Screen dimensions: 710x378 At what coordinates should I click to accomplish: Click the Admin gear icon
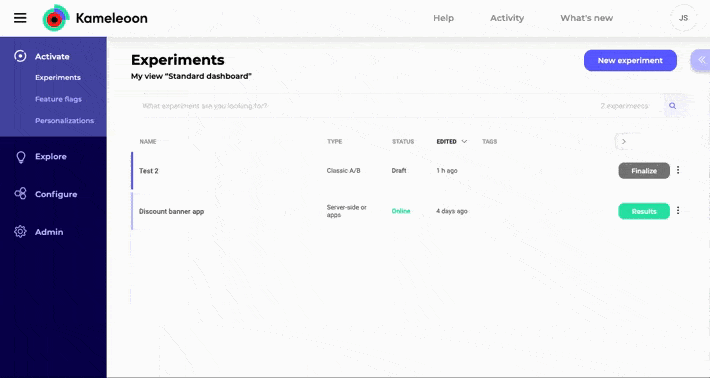[x=20, y=231]
